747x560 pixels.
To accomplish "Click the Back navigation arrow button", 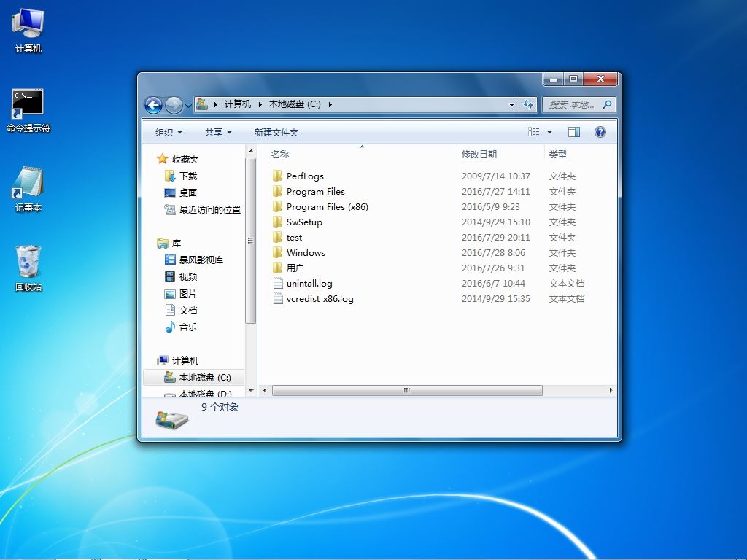I will coord(153,105).
